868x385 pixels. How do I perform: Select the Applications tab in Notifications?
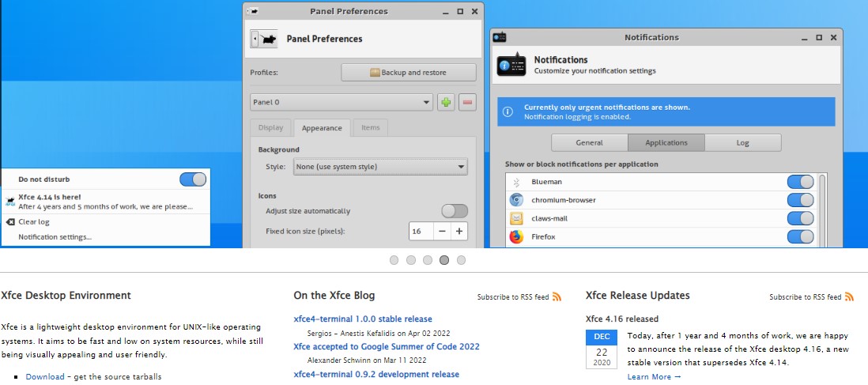point(666,143)
